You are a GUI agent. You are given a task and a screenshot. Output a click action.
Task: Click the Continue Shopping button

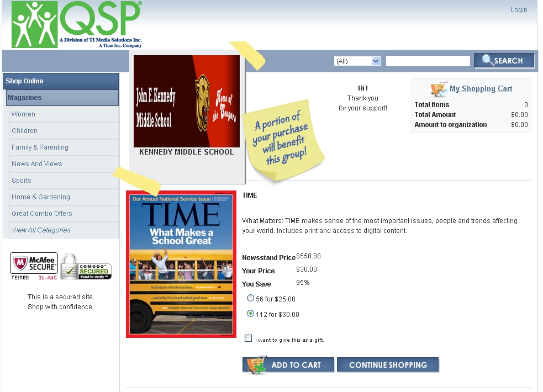tap(388, 365)
